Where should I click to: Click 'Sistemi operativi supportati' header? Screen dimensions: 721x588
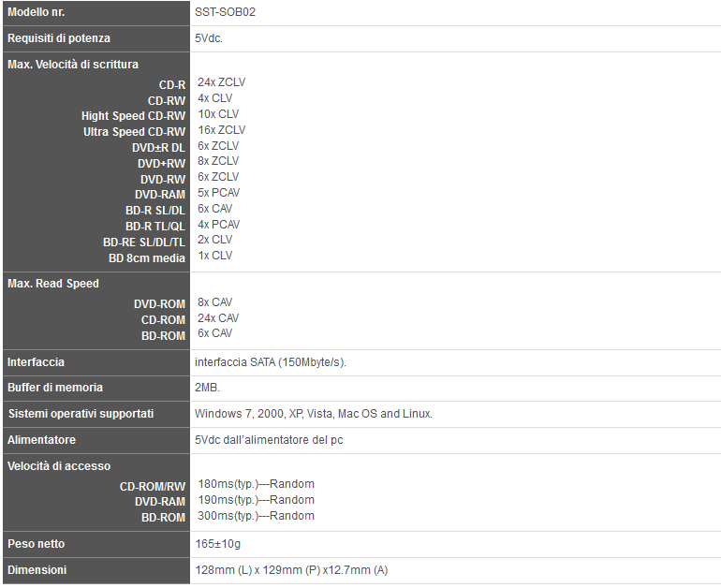coord(81,414)
